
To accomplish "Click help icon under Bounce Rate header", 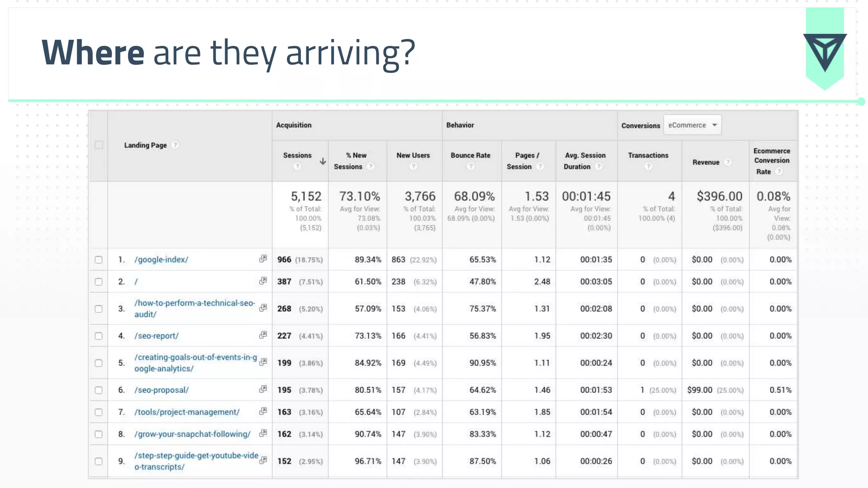I will coord(470,166).
